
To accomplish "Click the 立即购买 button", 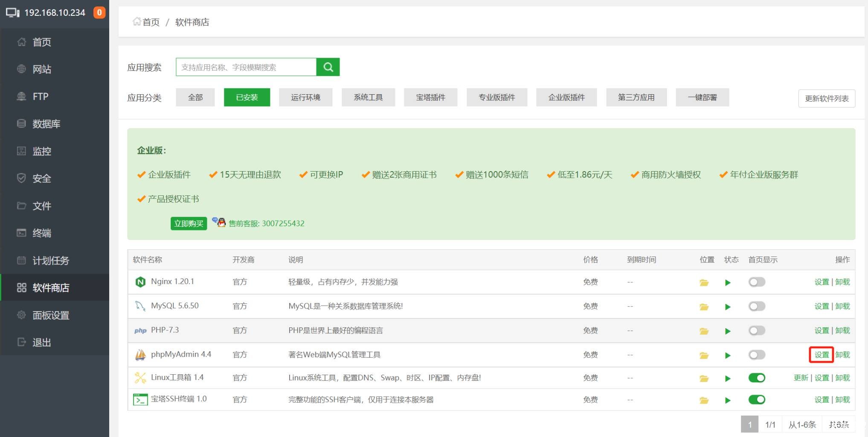I will (x=189, y=223).
